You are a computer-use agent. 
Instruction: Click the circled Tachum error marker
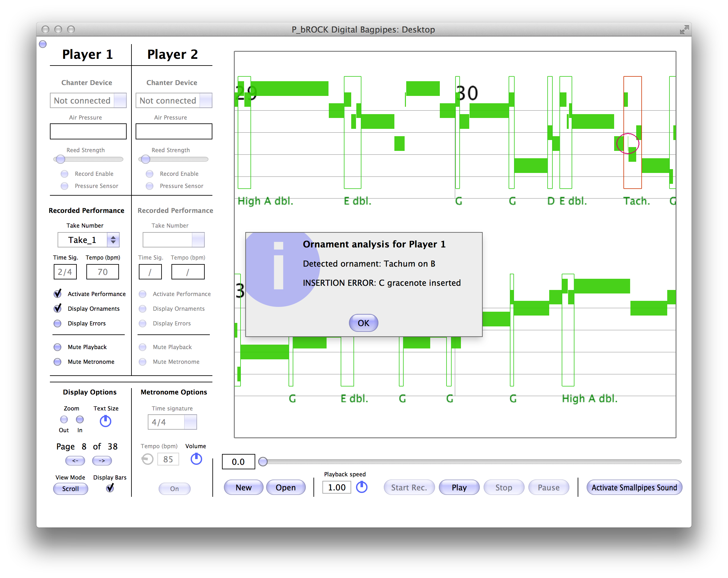628,144
